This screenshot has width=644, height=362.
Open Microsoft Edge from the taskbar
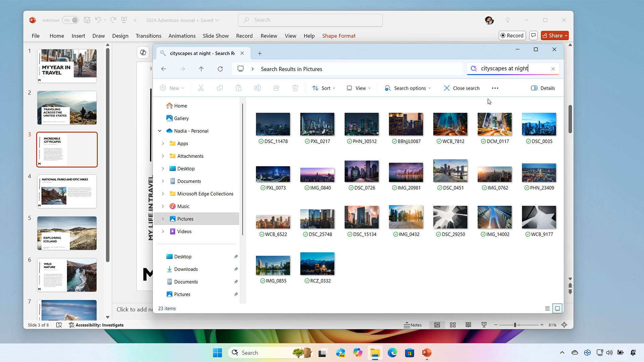coord(392,353)
